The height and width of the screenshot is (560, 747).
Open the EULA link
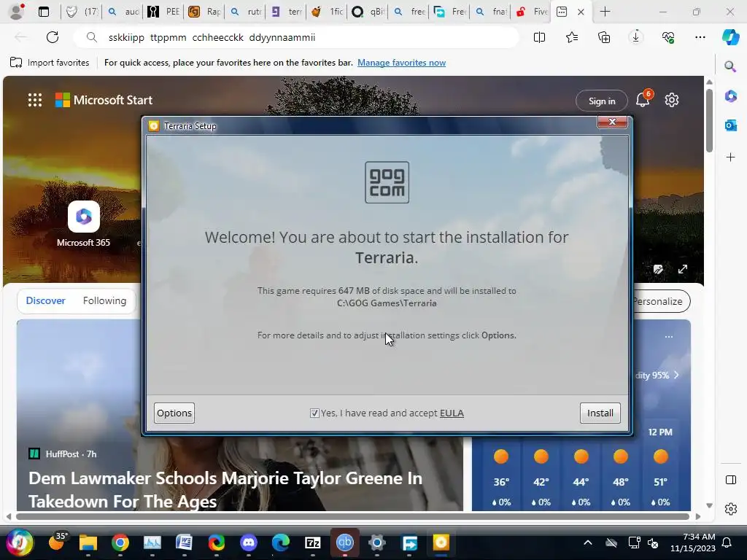[x=452, y=413]
